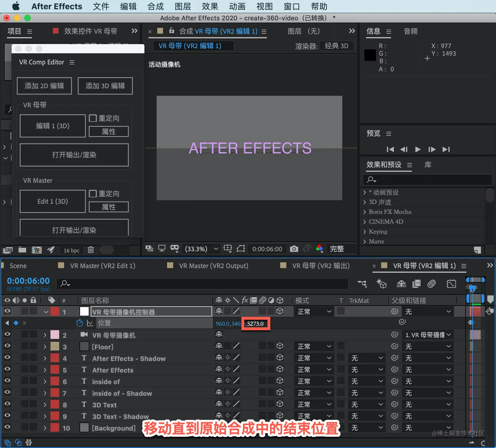Click the channel RGB color icon in viewer
The width and height of the screenshot is (496, 448).
[320, 249]
